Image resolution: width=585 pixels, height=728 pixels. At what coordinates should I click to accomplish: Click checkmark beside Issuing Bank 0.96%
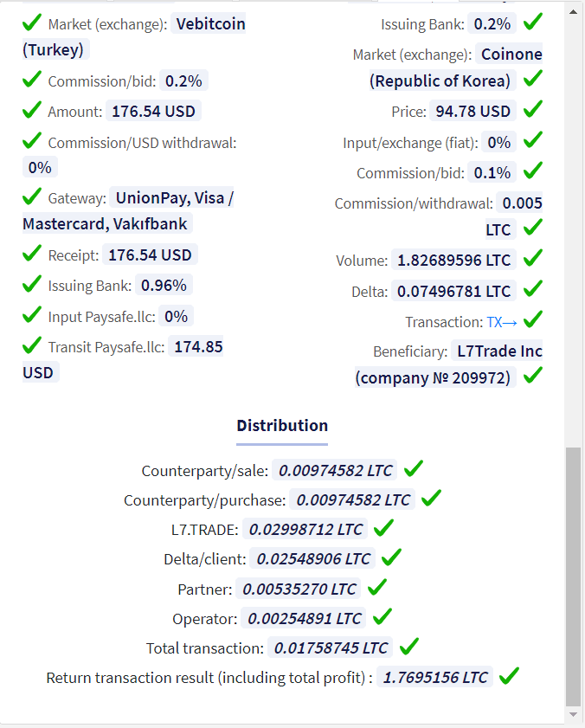[x=31, y=284]
